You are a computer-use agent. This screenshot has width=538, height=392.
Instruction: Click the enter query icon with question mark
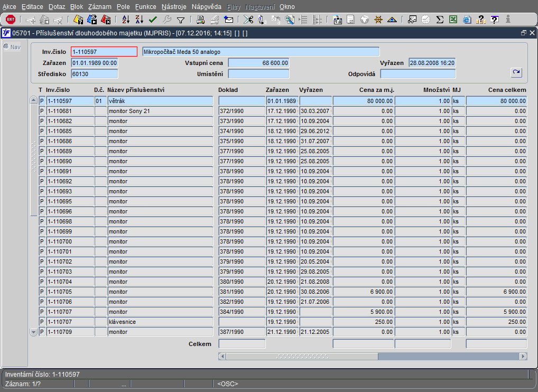[78, 20]
